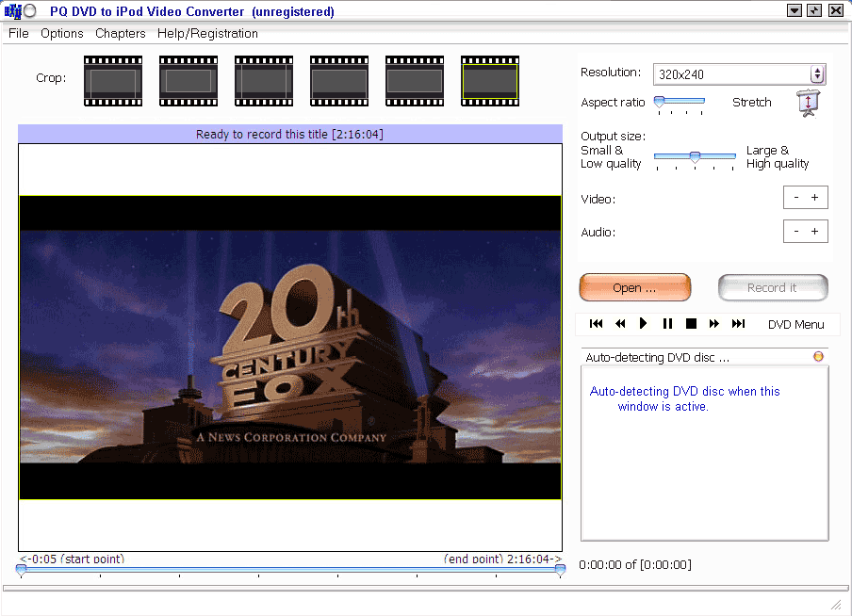This screenshot has height=616, width=852.
Task: Click the Stretch label
Action: pos(751,102)
